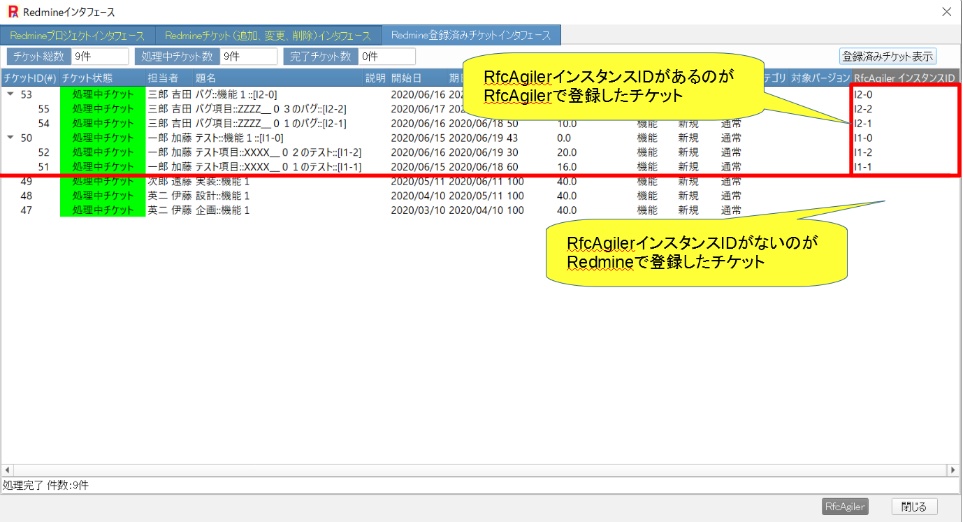Click instance ID I1-0 cell
This screenshot has height=522, width=963.
coord(863,138)
